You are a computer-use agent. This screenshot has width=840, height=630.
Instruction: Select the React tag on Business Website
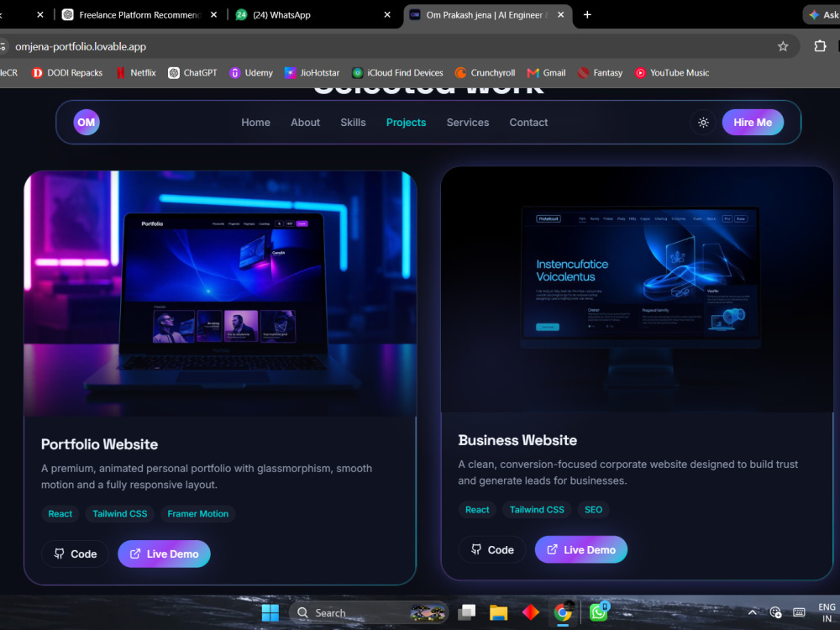[477, 510]
